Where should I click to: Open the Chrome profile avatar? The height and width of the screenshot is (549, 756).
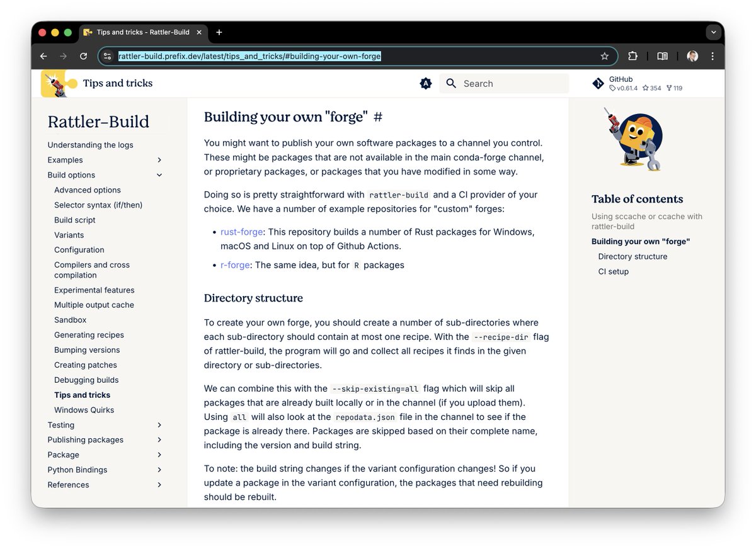tap(692, 56)
